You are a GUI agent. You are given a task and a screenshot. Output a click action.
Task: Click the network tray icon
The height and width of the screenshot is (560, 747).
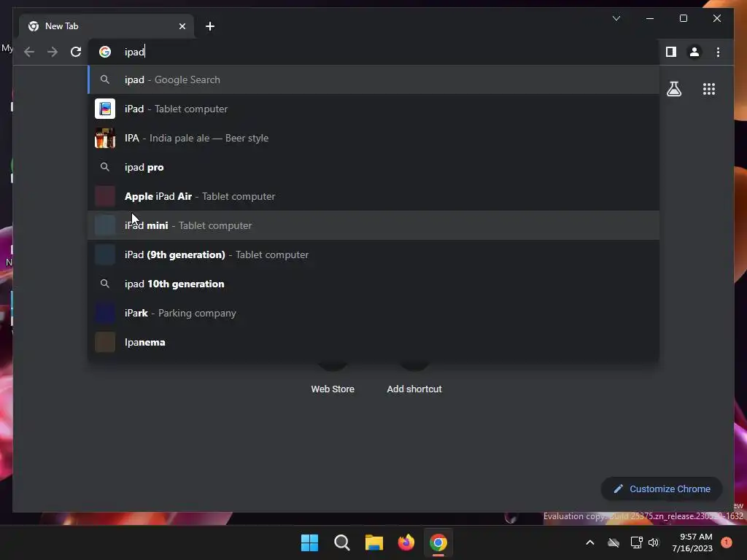click(636, 542)
